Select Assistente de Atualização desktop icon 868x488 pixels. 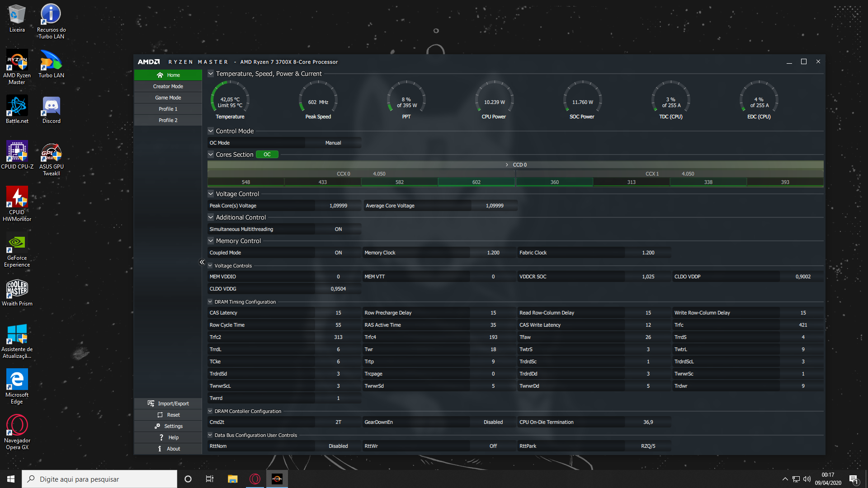coord(17,341)
